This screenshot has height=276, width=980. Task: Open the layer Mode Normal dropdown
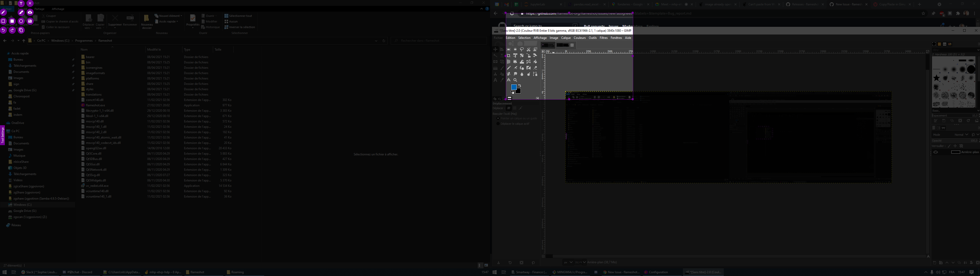(x=951, y=135)
